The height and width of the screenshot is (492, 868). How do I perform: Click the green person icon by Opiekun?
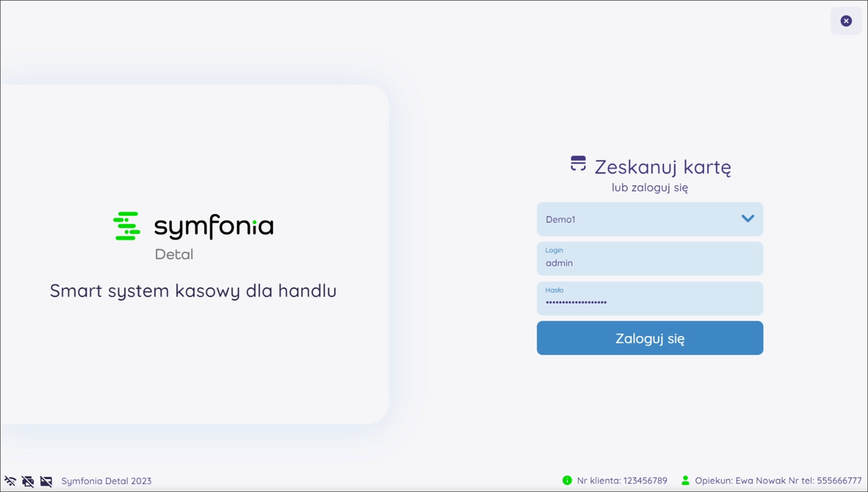(x=685, y=480)
